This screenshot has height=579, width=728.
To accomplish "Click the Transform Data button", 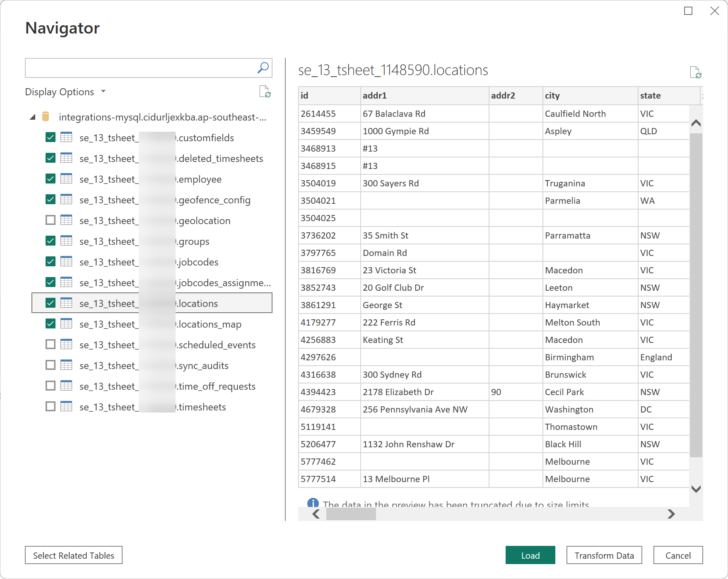I will (x=604, y=555).
